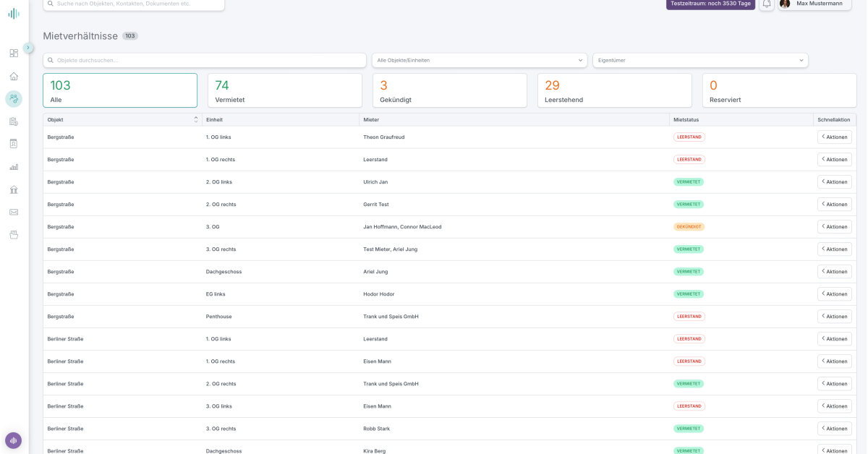Open the Alle Objekte/Einheiten dropdown
This screenshot has height=454, width=868.
click(480, 60)
